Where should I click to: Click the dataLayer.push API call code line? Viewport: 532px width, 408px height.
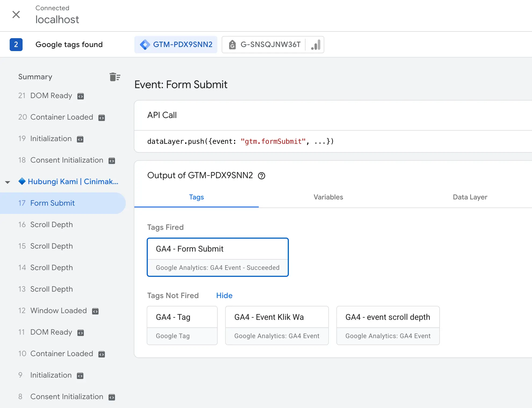[x=240, y=141]
